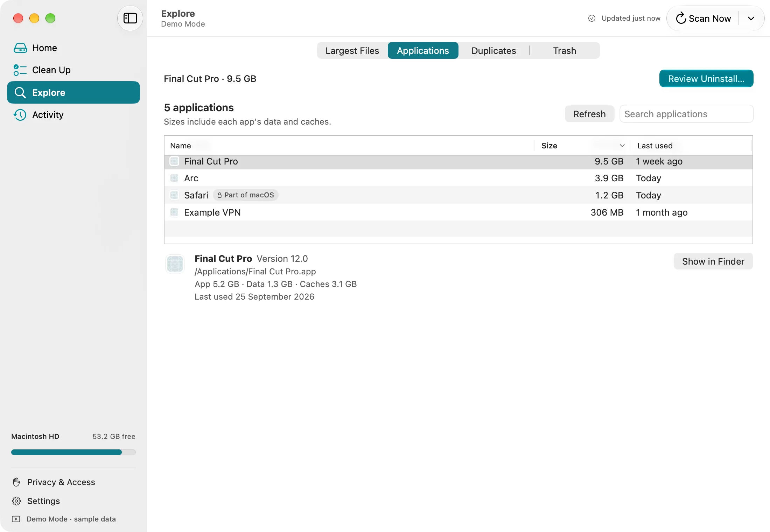
Task: Toggle the sidebar panel icon
Action: (130, 18)
